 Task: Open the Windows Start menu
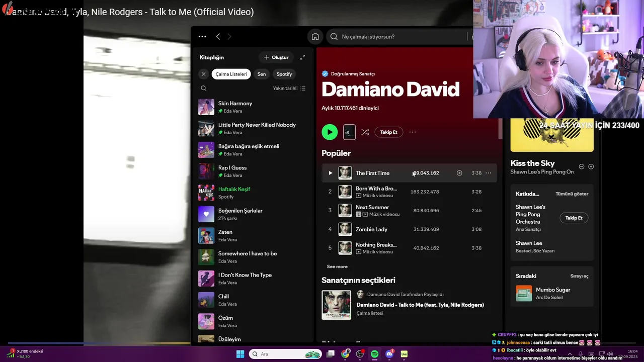240,354
